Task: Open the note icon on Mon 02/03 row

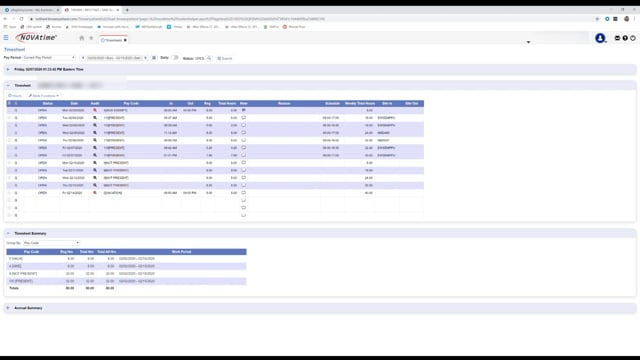Action: [244, 110]
